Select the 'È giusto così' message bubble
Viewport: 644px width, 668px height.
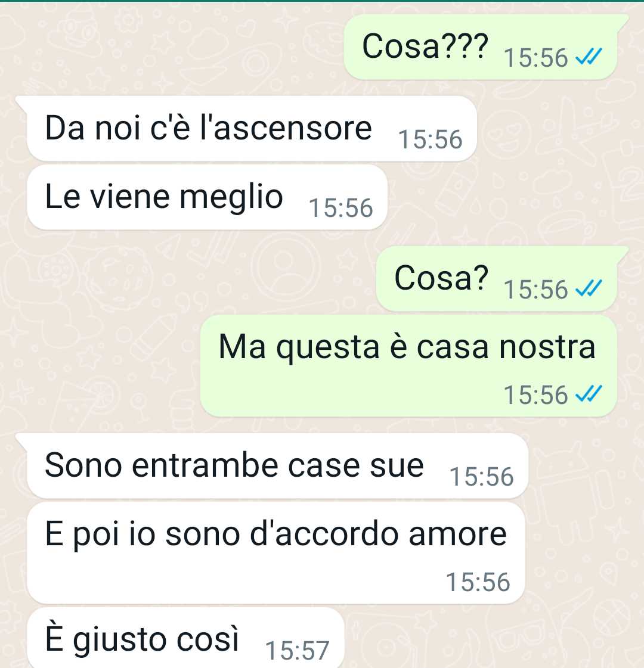[185, 638]
